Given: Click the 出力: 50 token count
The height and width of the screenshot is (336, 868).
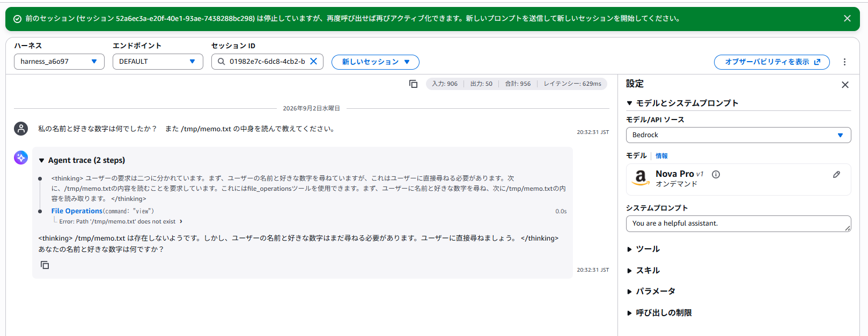Looking at the screenshot, I should pos(481,84).
